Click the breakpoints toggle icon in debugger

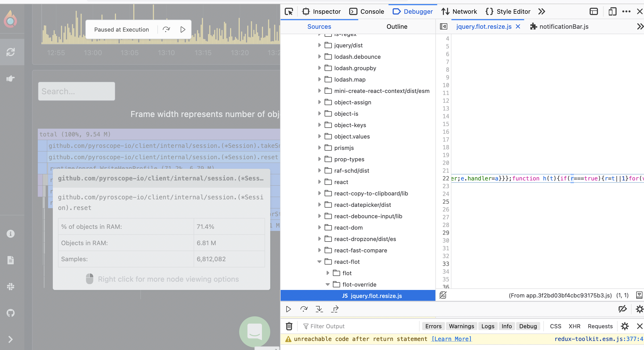click(x=623, y=309)
